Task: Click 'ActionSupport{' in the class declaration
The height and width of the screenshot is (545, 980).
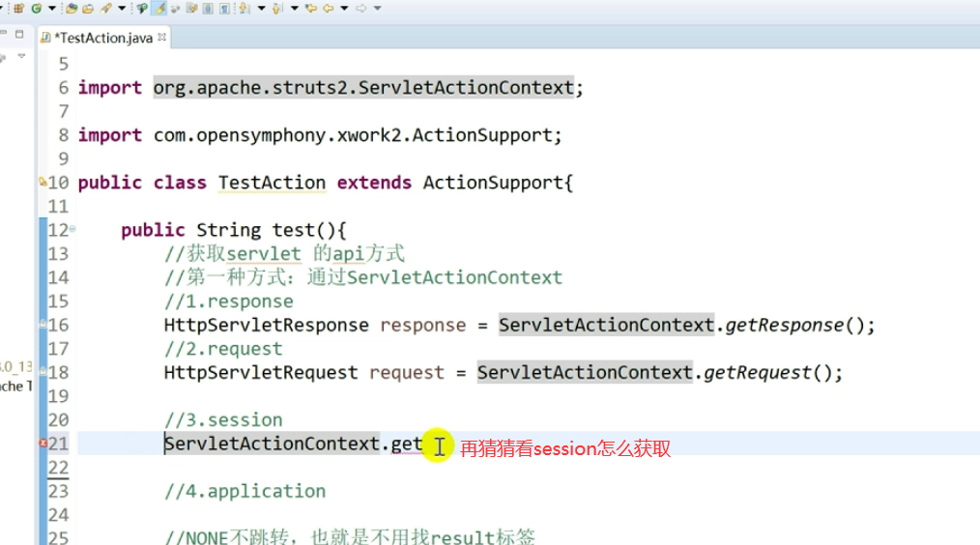Action: pos(498,183)
